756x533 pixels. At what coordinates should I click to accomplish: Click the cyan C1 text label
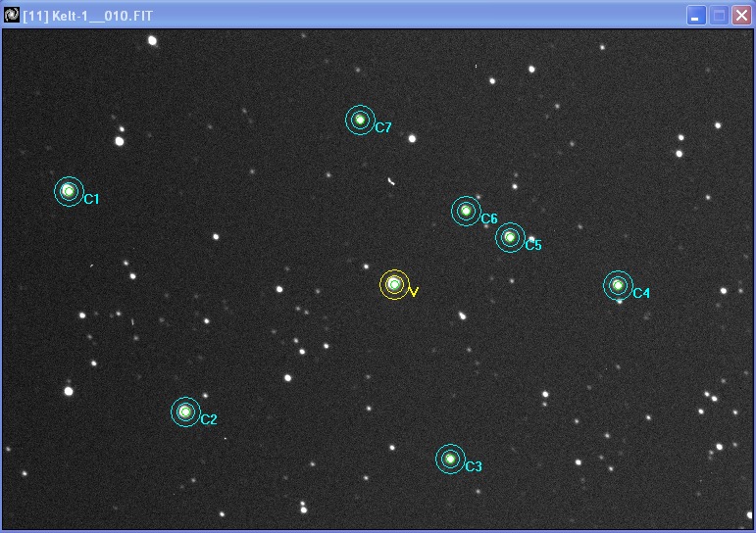91,200
